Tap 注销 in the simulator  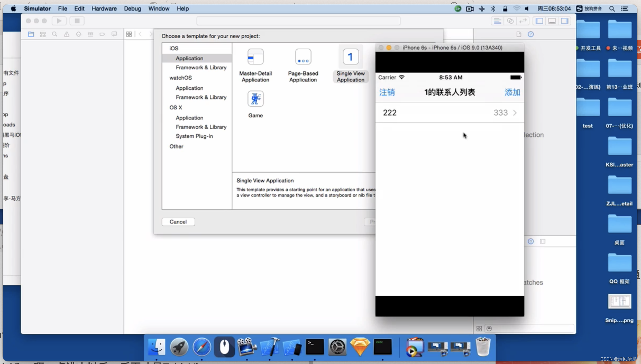387,92
